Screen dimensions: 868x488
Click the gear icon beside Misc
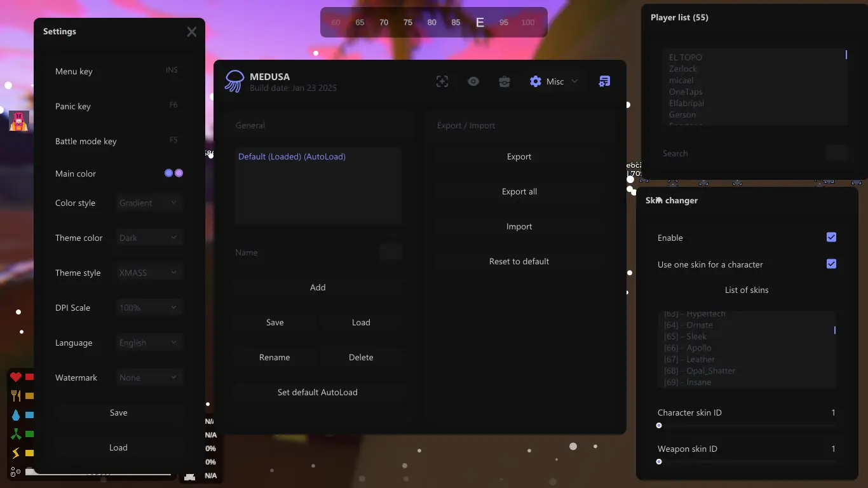click(536, 81)
